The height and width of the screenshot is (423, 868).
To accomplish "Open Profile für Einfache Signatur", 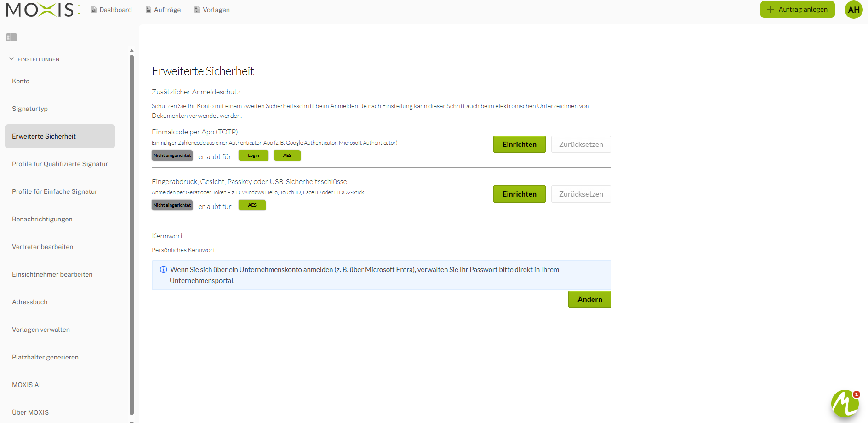I will tap(60, 191).
